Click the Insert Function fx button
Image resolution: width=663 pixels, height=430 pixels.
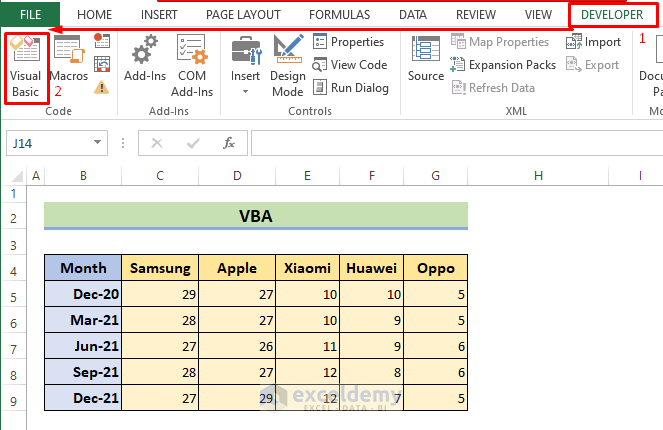229,143
